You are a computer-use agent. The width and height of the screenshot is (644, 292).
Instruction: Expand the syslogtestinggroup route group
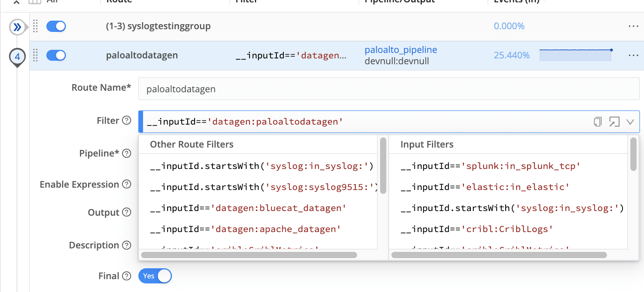click(17, 27)
